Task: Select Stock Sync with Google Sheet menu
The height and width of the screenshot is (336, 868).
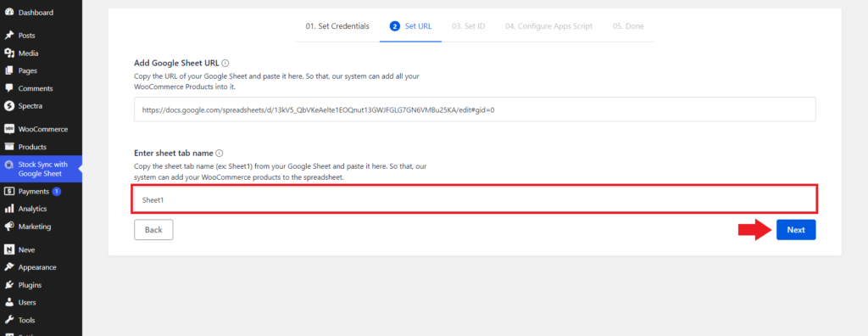Action: 41,169
